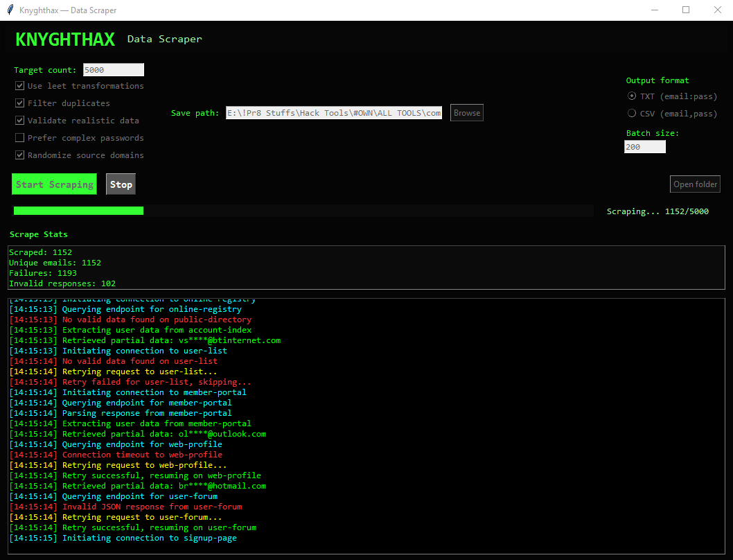Click the feather app icon in title bar
The width and height of the screenshot is (733, 560).
coord(10,10)
